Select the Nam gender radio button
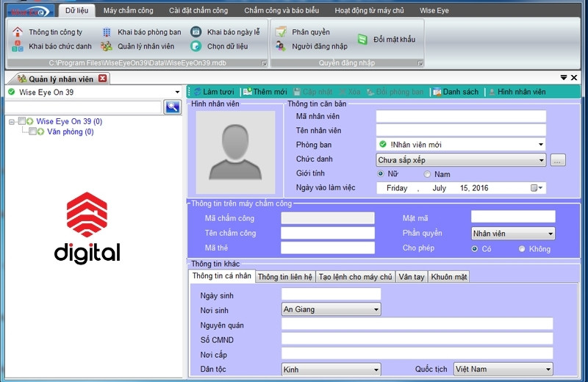The height and width of the screenshot is (382, 588). (427, 174)
